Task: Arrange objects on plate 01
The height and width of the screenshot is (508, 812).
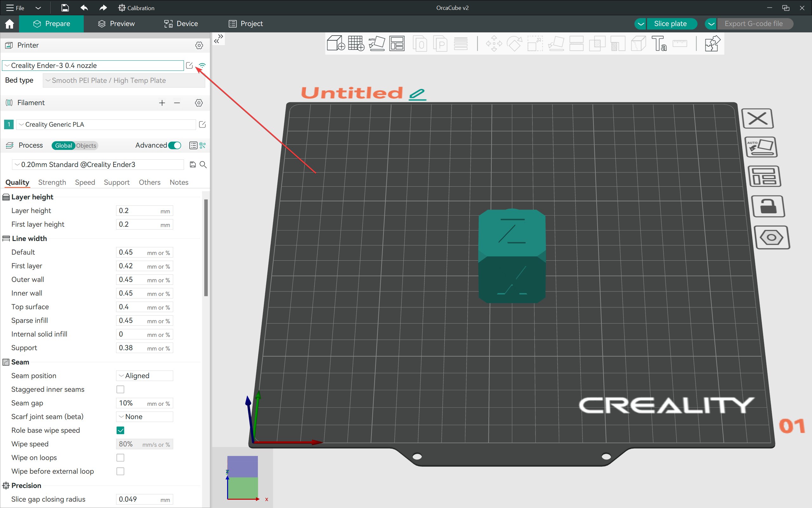Action: [x=765, y=177]
